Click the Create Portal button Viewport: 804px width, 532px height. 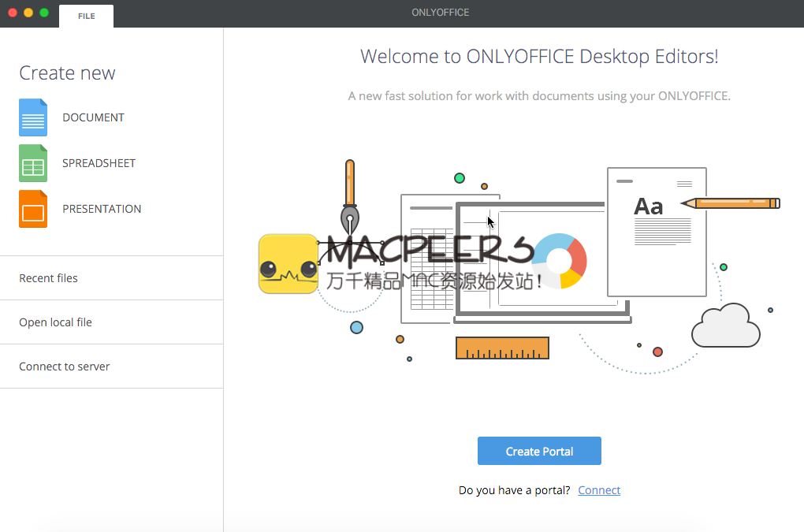[539, 451]
